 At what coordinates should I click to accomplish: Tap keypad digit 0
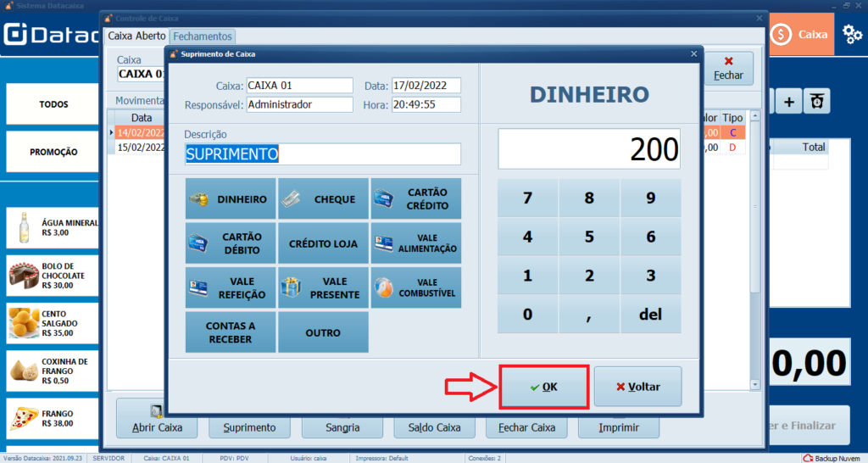pyautogui.click(x=527, y=314)
